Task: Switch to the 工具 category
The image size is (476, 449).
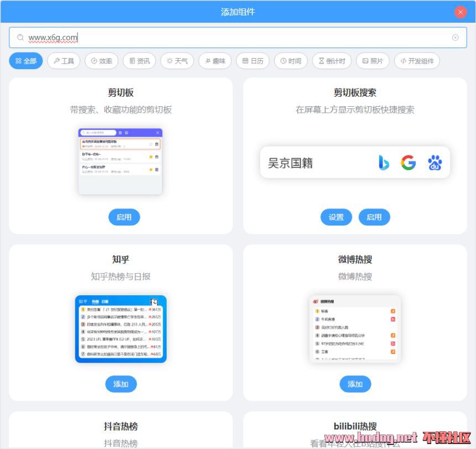Action: (x=64, y=61)
